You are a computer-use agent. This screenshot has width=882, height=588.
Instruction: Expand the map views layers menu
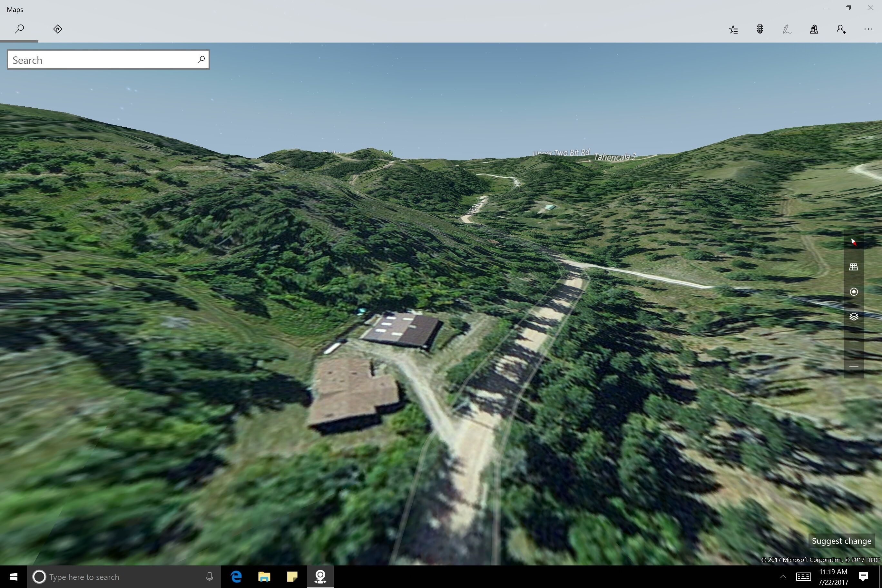pos(854,317)
